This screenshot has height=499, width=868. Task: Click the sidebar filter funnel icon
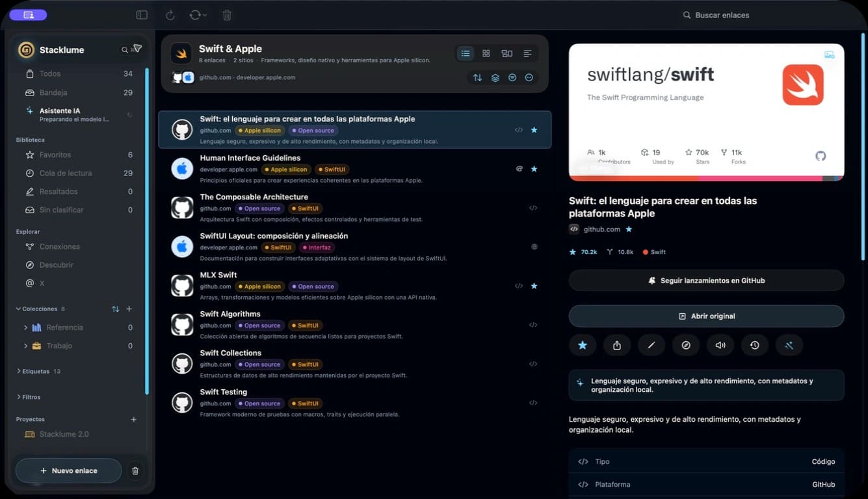[x=137, y=48]
